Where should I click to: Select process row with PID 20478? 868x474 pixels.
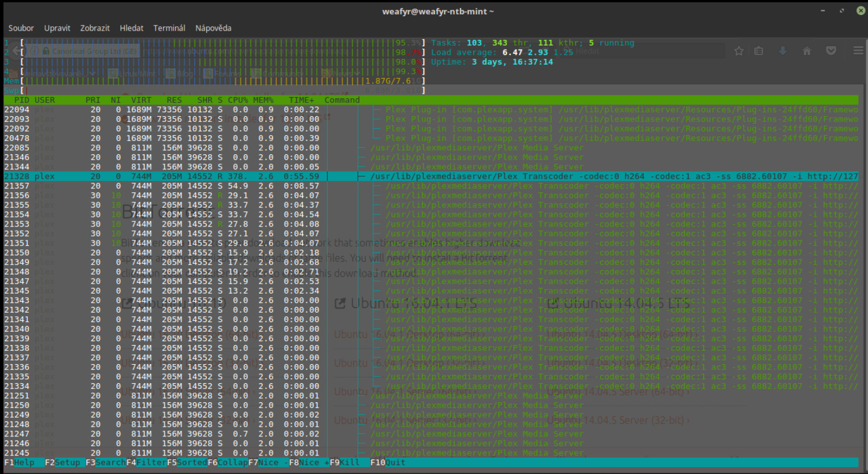[x=431, y=138]
